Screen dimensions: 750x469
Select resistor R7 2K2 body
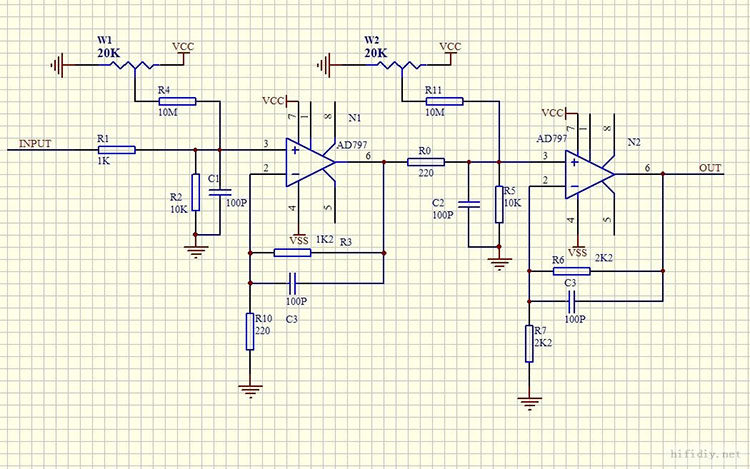point(529,344)
